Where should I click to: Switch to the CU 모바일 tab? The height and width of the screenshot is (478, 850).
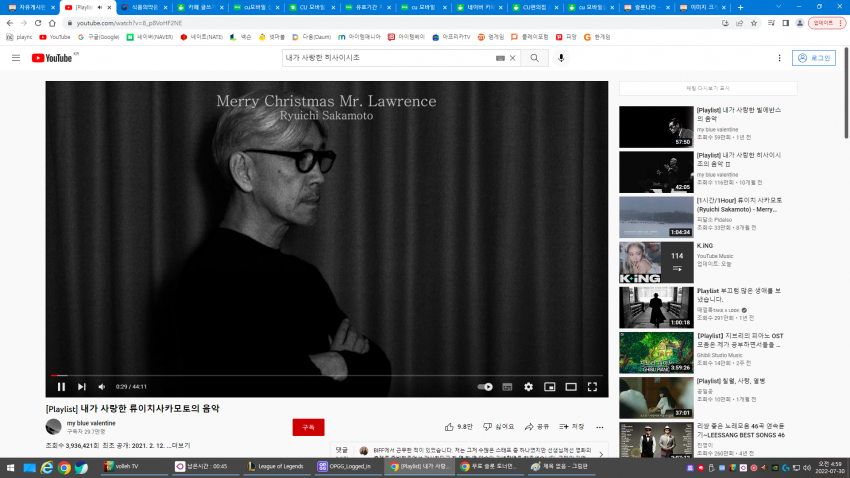pos(311,7)
